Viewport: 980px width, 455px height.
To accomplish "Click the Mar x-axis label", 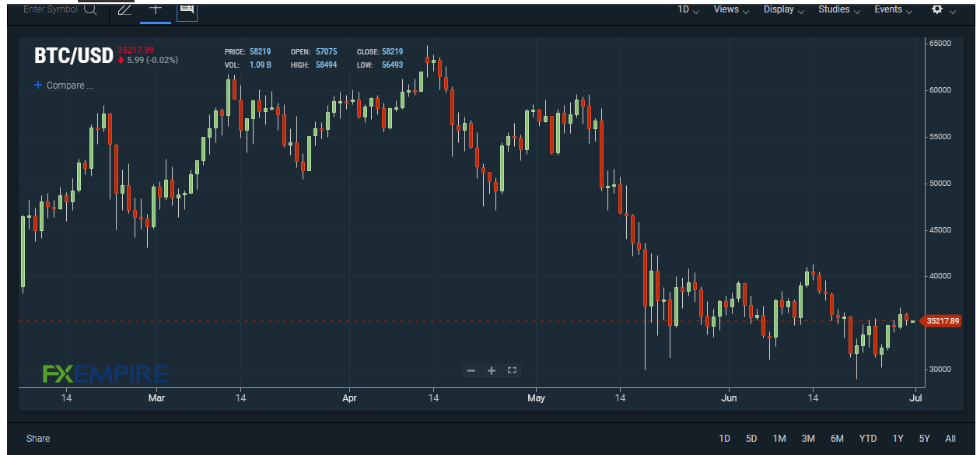I will [156, 398].
